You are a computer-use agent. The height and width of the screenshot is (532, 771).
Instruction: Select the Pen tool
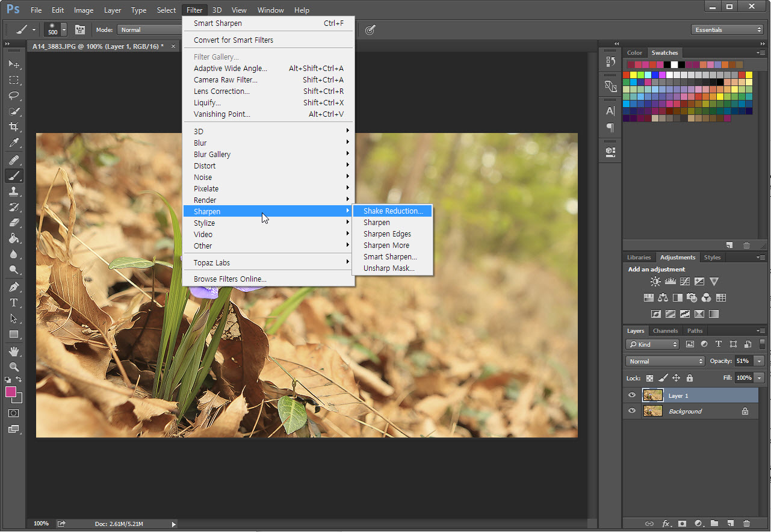pos(14,286)
